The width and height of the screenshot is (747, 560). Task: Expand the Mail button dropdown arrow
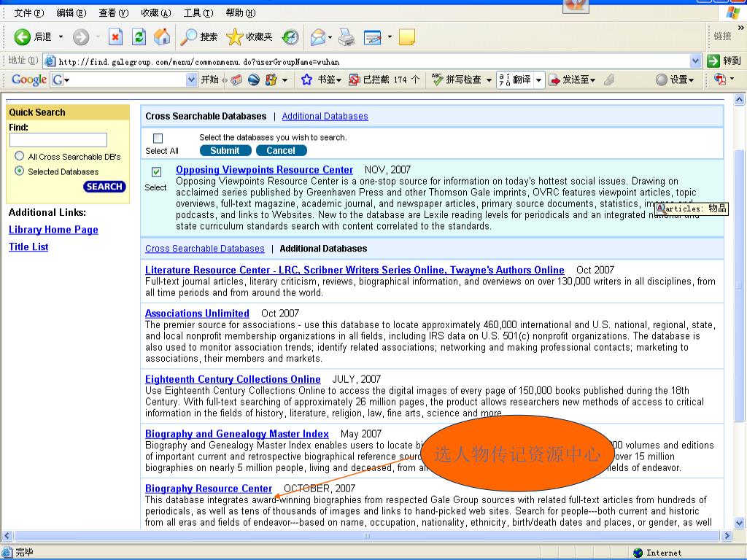coord(330,37)
